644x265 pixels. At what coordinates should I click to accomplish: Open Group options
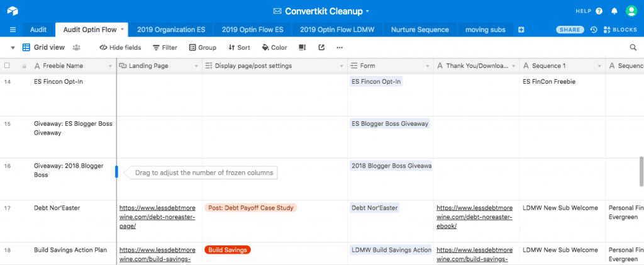tap(203, 48)
